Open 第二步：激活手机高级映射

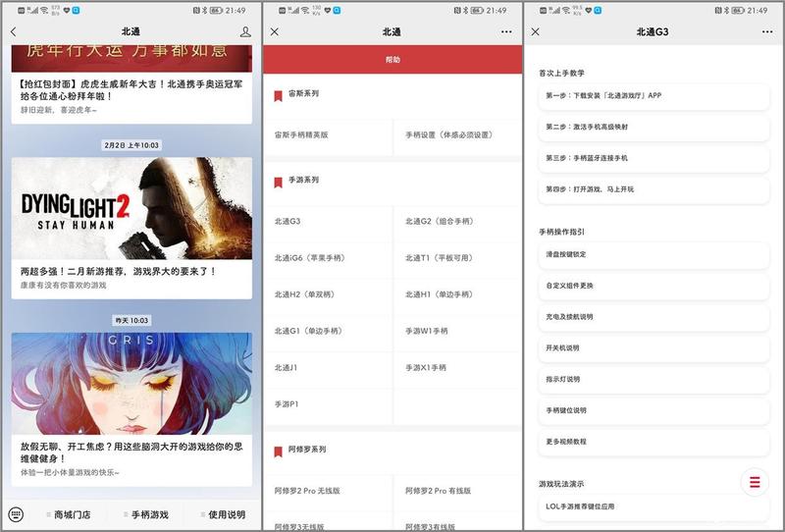(654, 127)
